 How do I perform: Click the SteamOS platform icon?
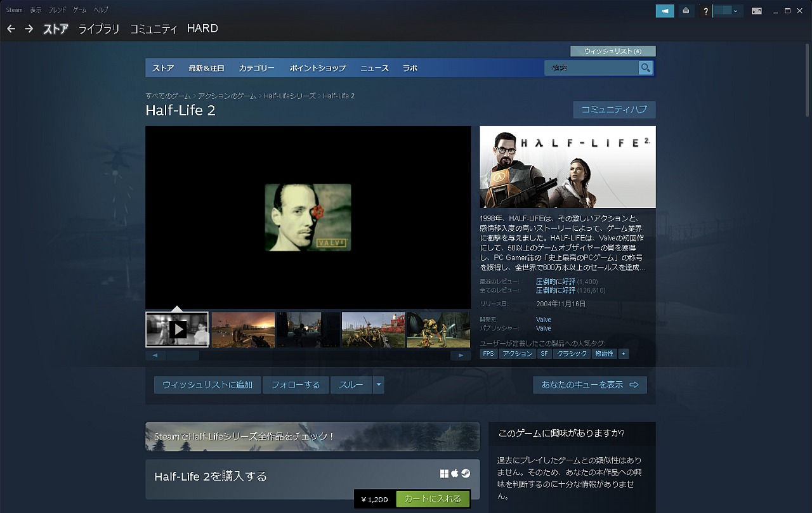[x=466, y=474]
